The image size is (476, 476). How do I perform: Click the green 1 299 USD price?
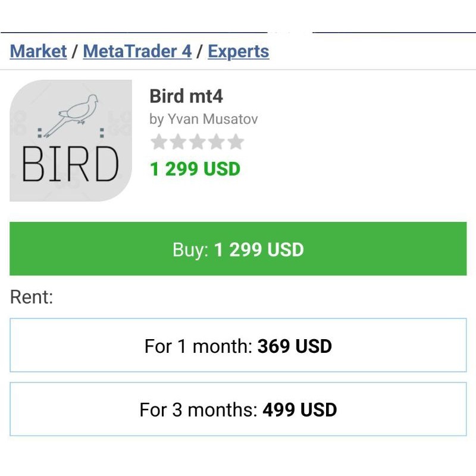pos(194,169)
